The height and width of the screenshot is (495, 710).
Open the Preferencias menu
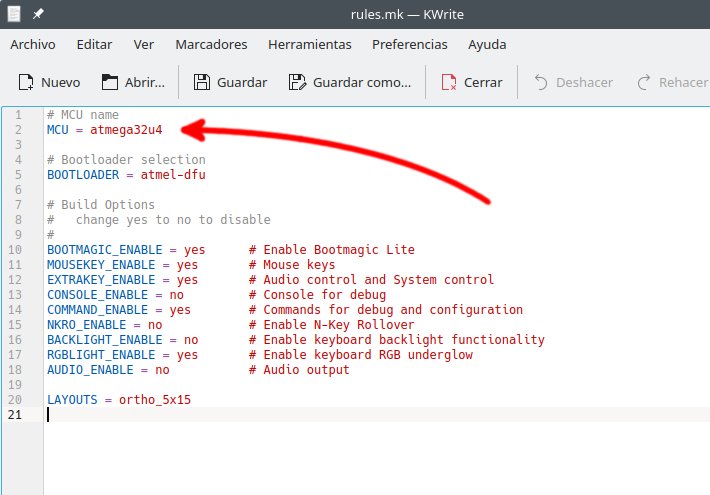[410, 45]
